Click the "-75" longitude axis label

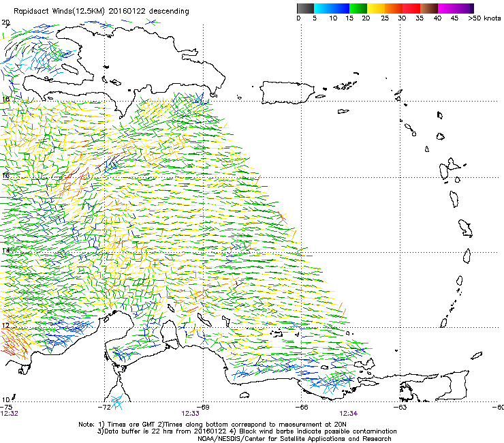tap(6, 408)
